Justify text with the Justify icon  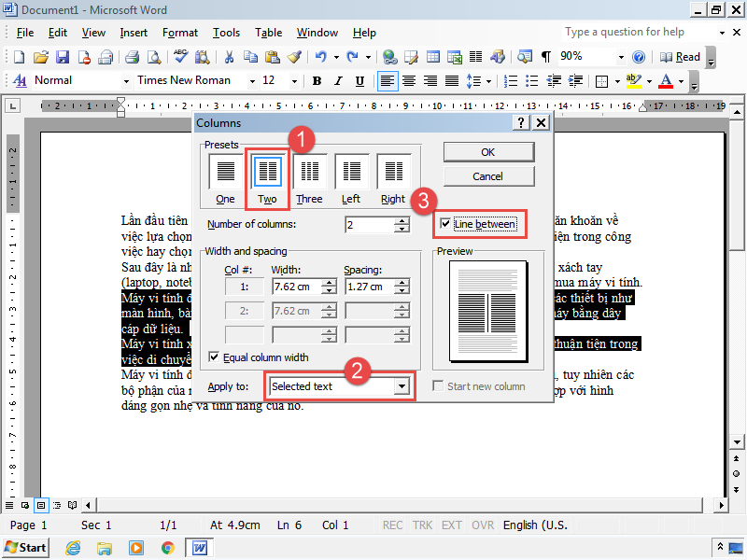452,81
